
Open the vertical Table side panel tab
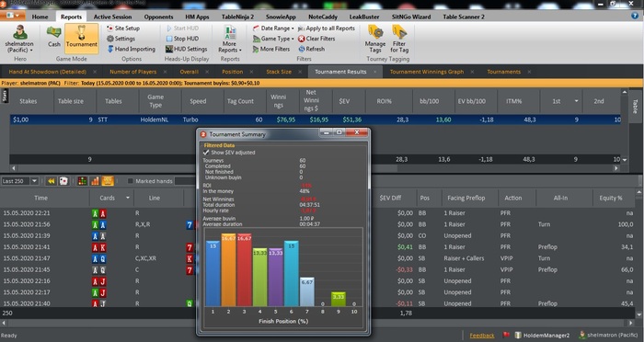pos(635,107)
